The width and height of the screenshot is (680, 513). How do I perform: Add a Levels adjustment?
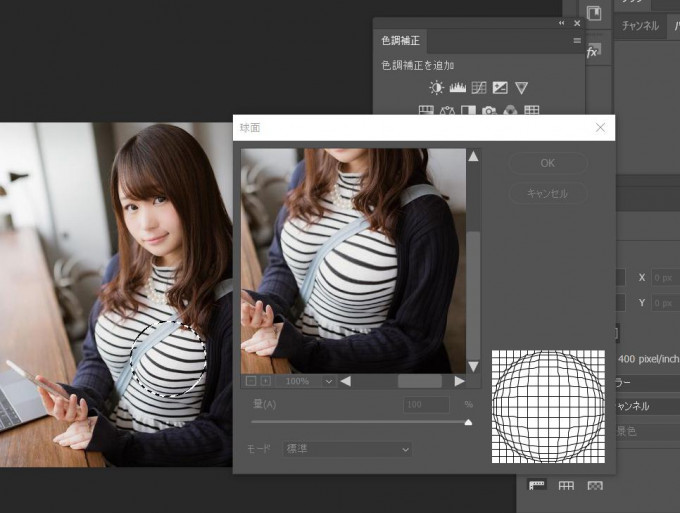click(x=458, y=88)
